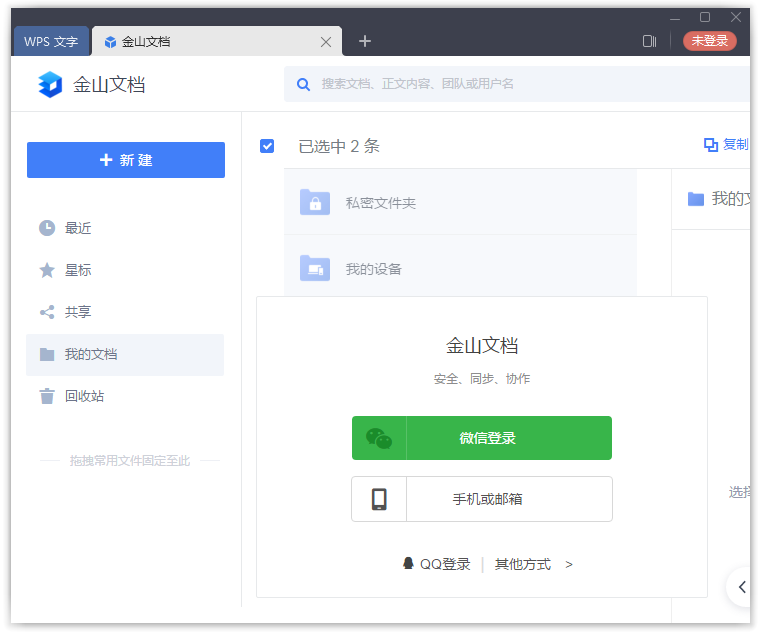Switch to the WPS 文字 tab

(51, 42)
